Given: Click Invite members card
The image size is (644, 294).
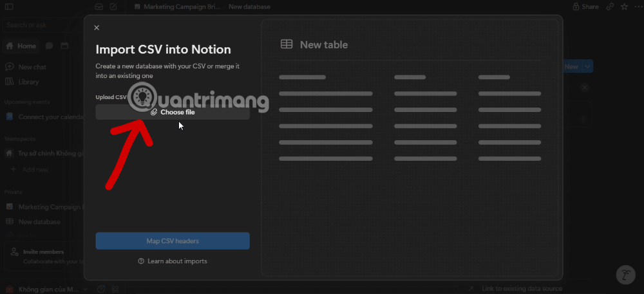Looking at the screenshot, I should coord(43,256).
